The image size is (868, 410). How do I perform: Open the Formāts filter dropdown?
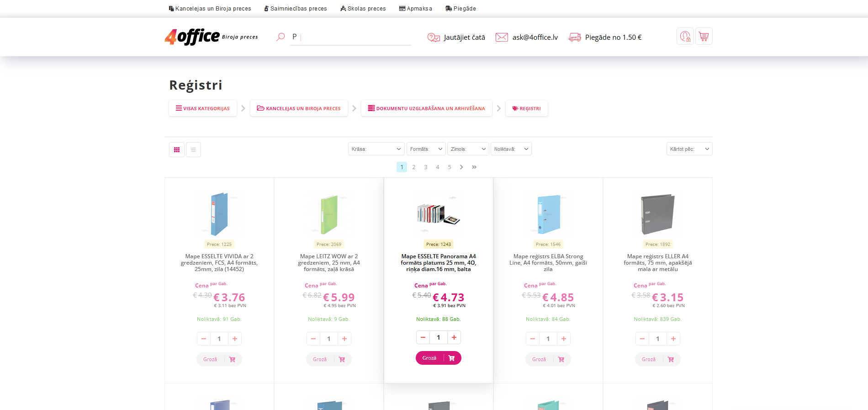[426, 149]
